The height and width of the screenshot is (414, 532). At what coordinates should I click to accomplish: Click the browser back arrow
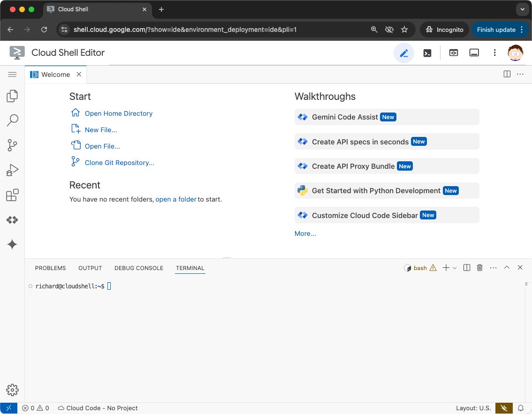(10, 30)
